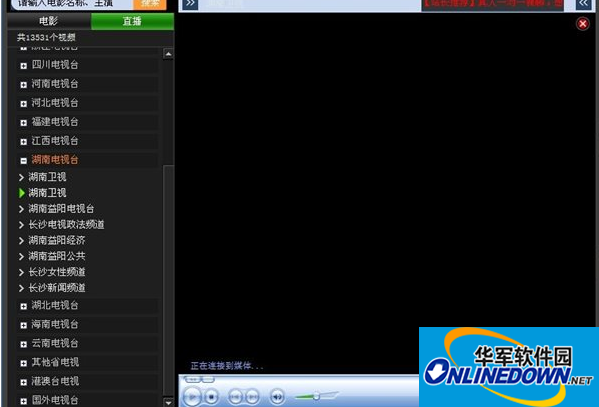Click the 正在连接到媒体 status text
The image size is (599, 407).
(x=227, y=366)
